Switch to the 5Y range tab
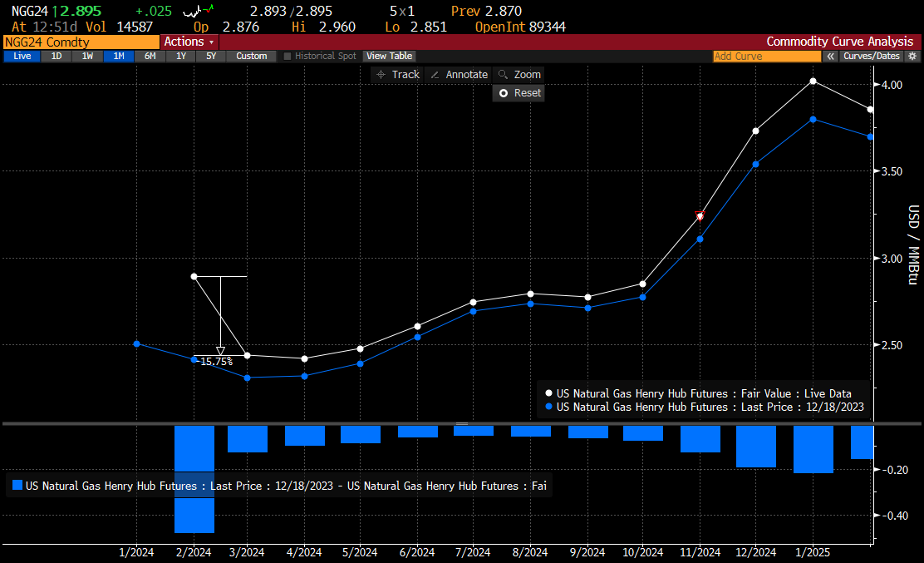Viewport: 924px width, 563px height. [211, 57]
